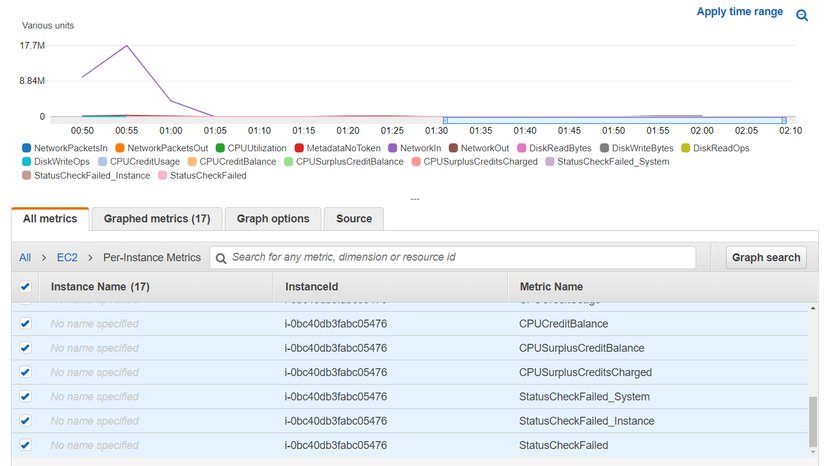
Task: Click the CPUSurplusCreditBalance metric name
Action: [581, 348]
